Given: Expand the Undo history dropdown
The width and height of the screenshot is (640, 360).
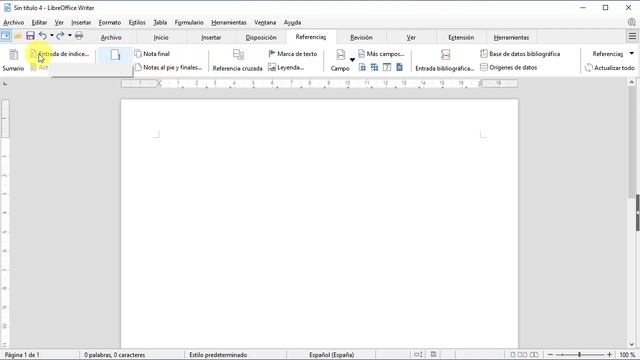Looking at the screenshot, I should coord(52,36).
